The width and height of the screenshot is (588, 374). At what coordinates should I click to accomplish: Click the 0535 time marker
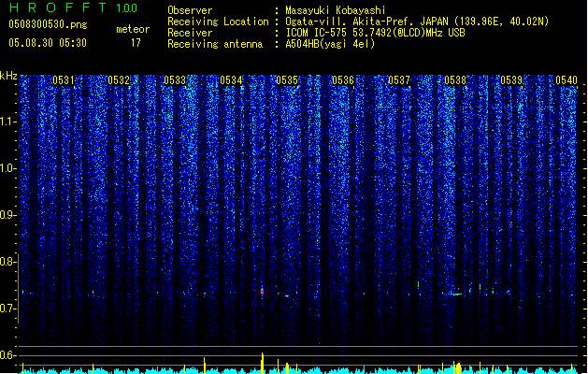coord(287,80)
